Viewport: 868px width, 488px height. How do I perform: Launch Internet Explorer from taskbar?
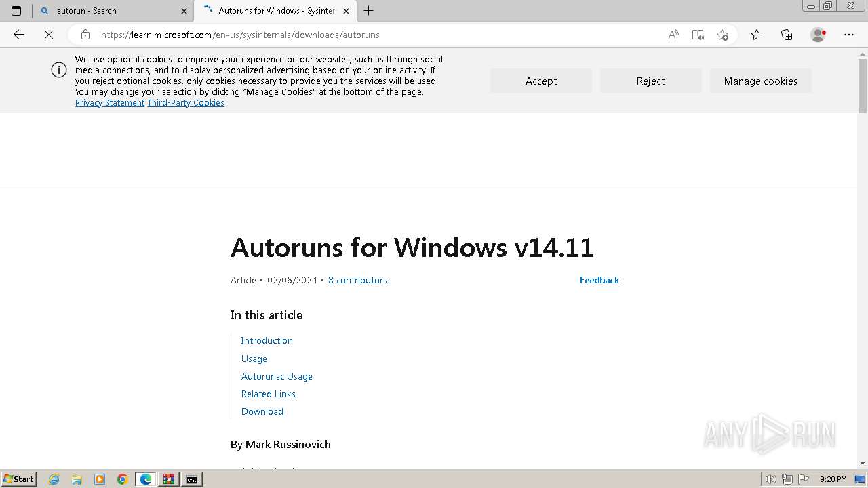coord(54,479)
